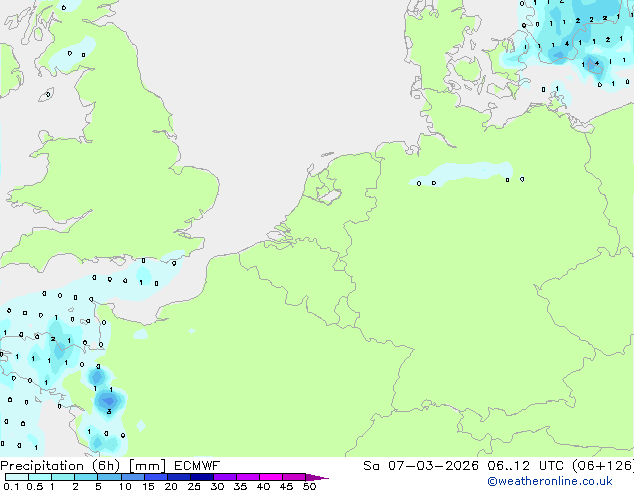
Task: Click the 1–2 mm legend color swatch
Action: coord(63,477)
